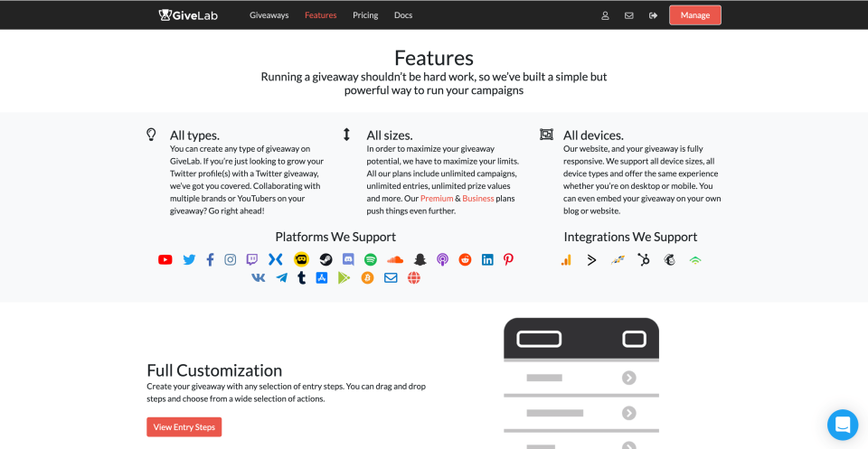
Task: Select the Features nav item
Action: [x=320, y=15]
